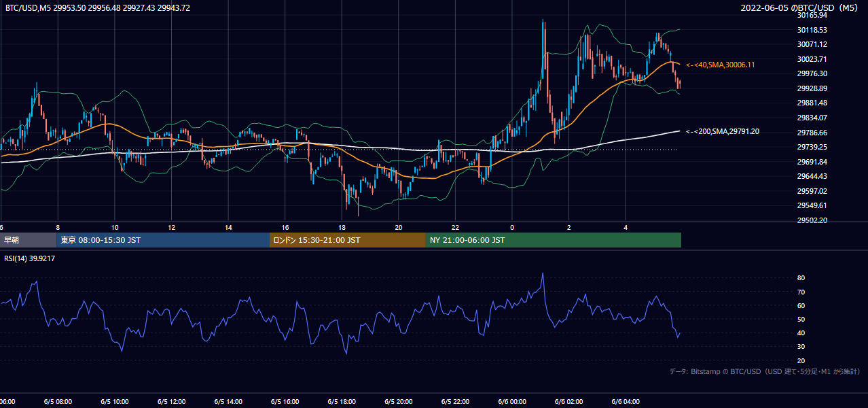Screen dimensions: 868x408
Task: Click RSI scale value 60
Action: [801, 305]
